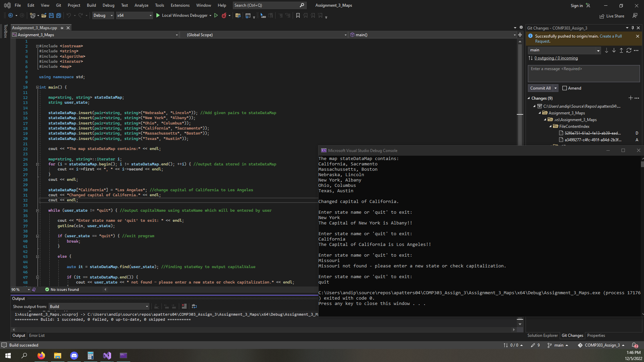
Task: Toggle auto-hide pin on Git Changes panel
Action: pyautogui.click(x=633, y=28)
